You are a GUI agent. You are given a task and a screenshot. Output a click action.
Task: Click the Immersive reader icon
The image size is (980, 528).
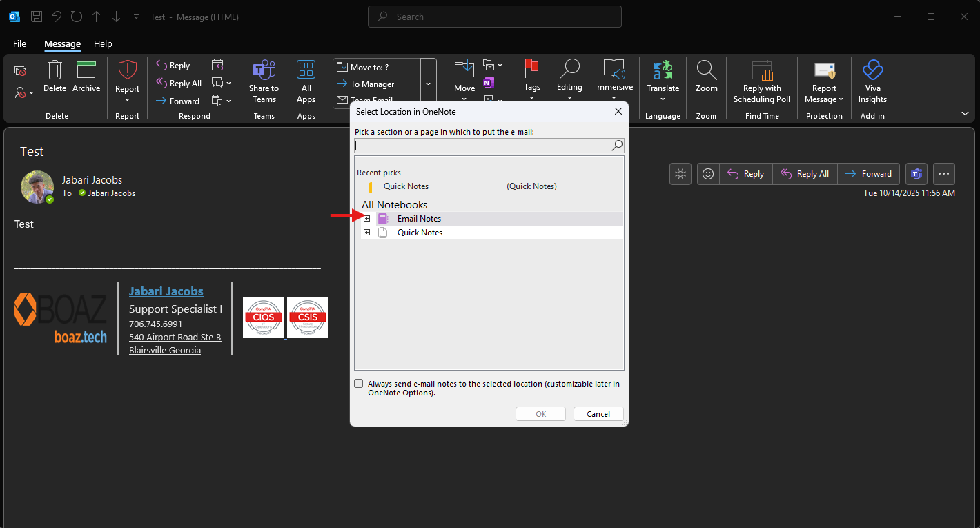click(x=614, y=70)
